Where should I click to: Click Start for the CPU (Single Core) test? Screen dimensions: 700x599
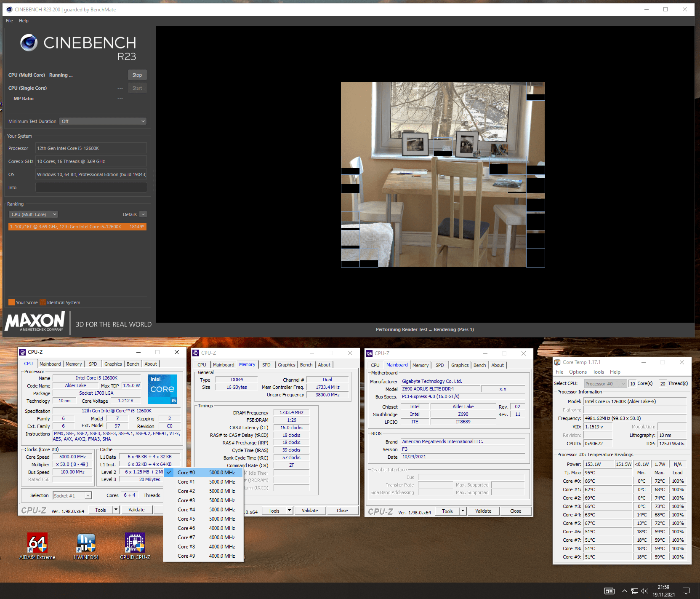click(x=137, y=88)
